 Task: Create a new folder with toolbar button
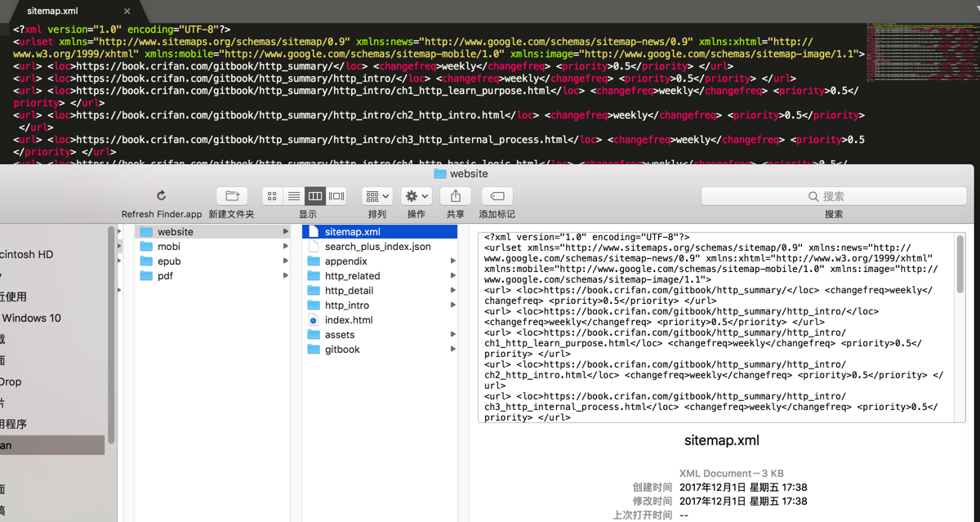pos(232,196)
